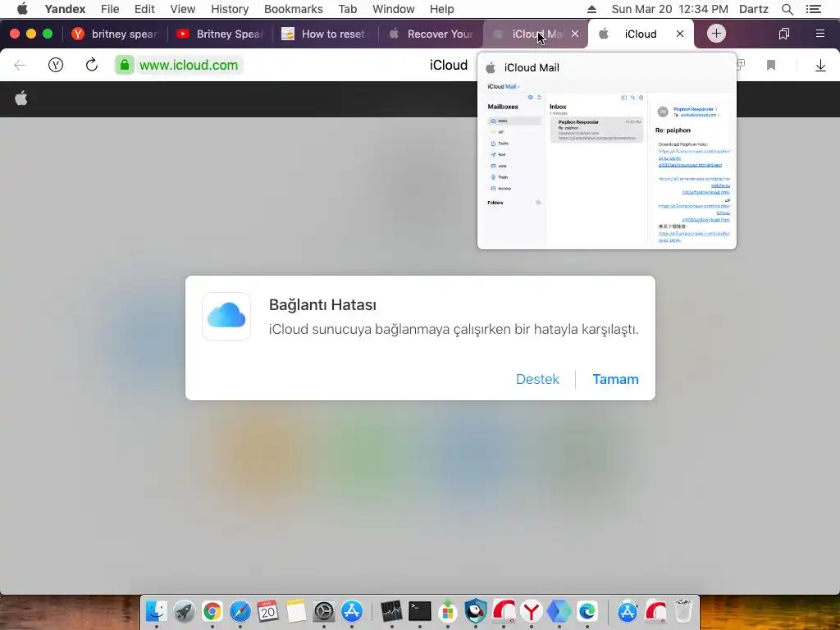Open the blue hexagon app in the dock

559,611
